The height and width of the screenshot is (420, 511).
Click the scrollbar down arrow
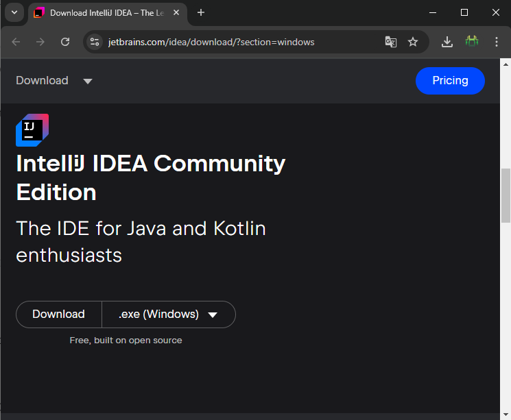pyautogui.click(x=506, y=415)
